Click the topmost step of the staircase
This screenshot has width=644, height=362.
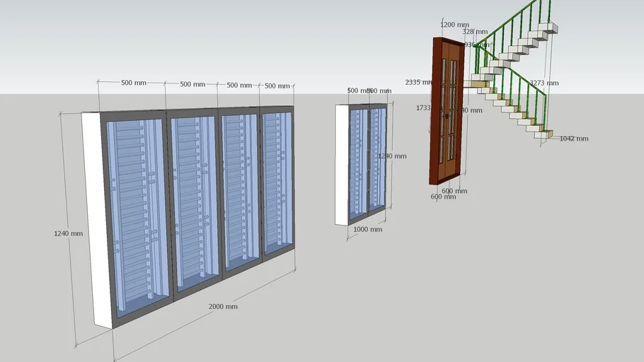click(548, 28)
